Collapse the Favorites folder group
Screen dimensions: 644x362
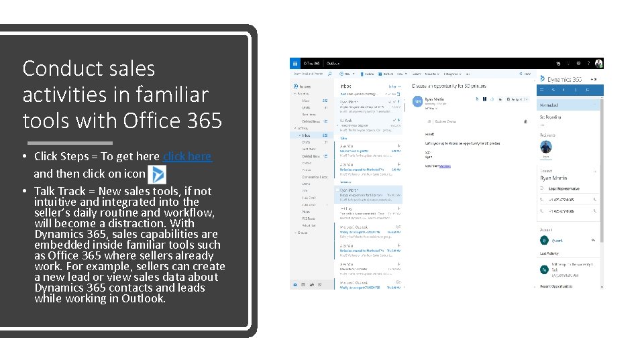[x=295, y=94]
